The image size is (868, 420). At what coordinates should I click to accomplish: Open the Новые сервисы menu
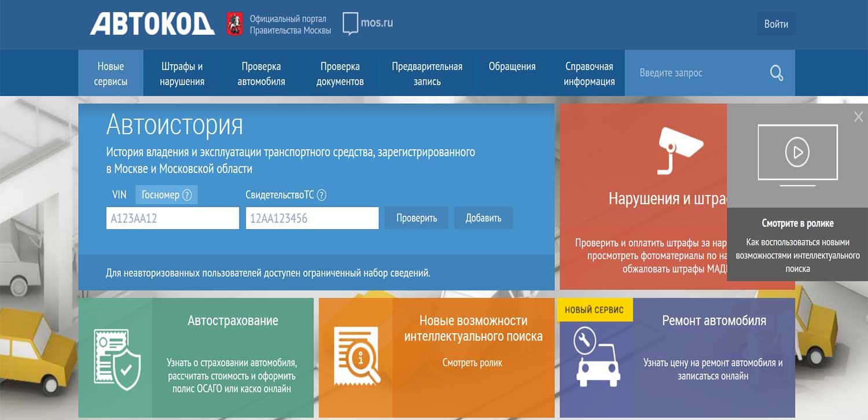[x=111, y=73]
